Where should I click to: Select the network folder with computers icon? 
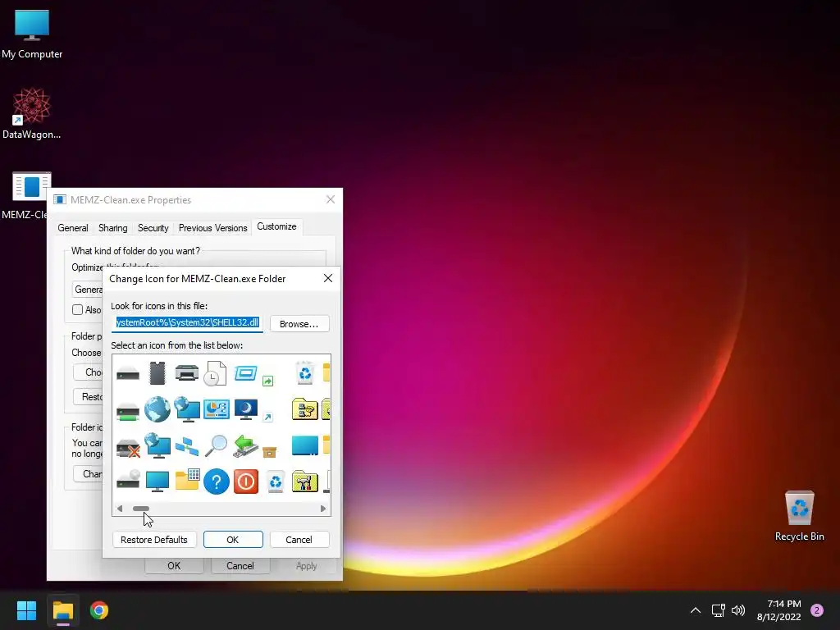[x=305, y=409]
